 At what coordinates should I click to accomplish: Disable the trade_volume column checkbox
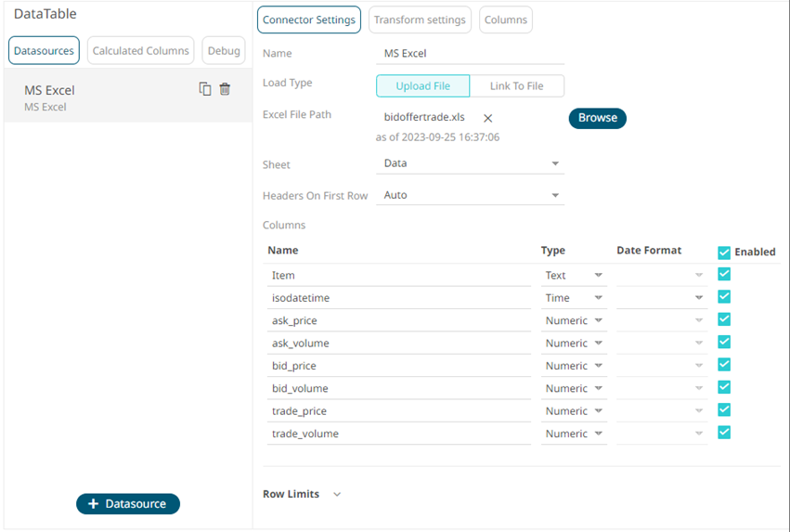tap(724, 432)
